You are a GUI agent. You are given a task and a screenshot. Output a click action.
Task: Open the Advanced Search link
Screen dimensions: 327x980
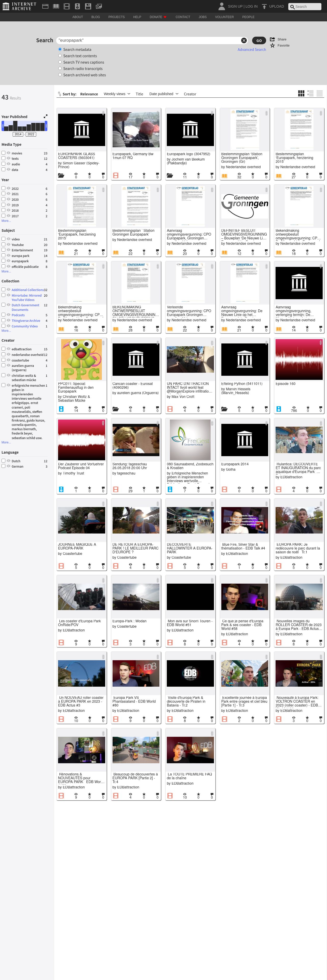click(x=252, y=49)
